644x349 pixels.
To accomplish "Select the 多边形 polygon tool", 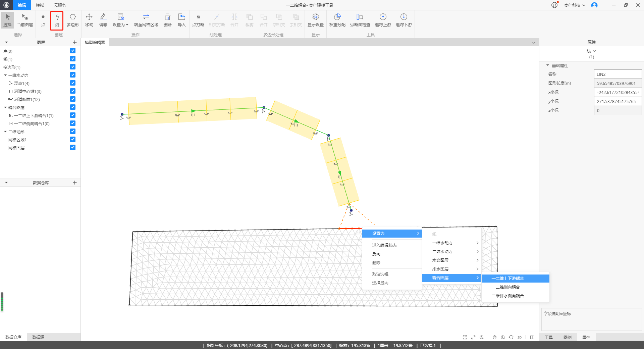I will [72, 20].
